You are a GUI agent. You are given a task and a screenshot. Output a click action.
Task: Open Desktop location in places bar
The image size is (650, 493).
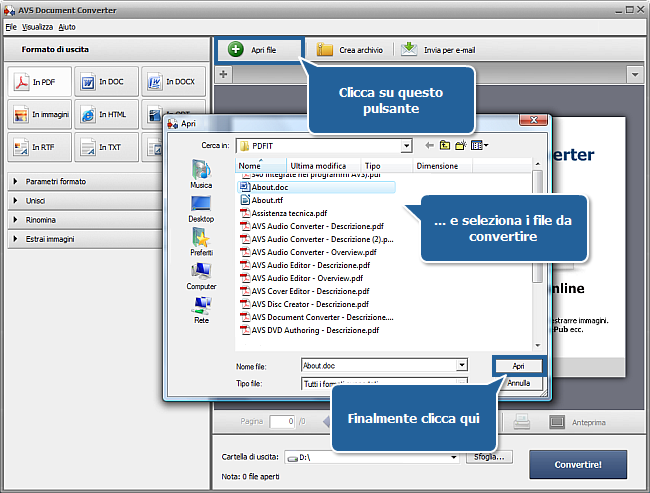click(201, 209)
